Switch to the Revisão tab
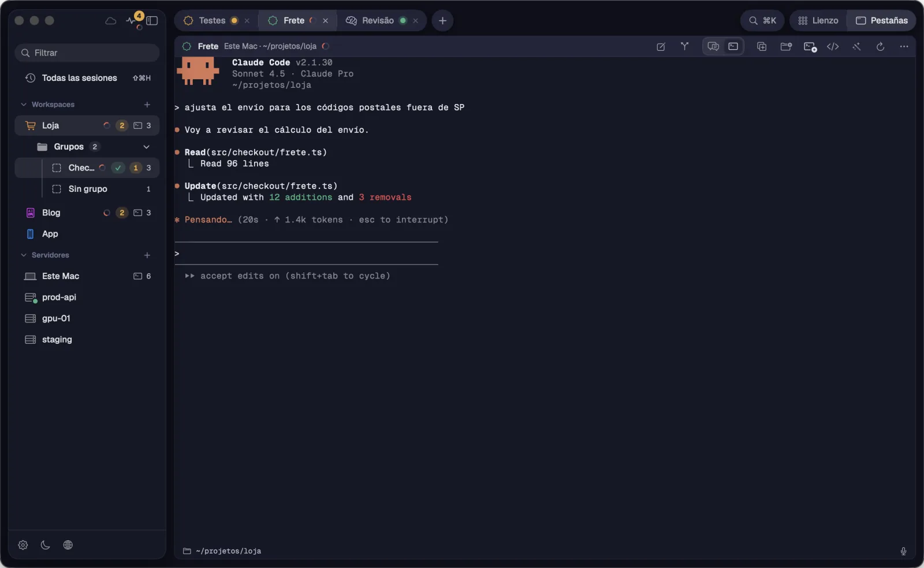The height and width of the screenshot is (568, 924). 381,20
